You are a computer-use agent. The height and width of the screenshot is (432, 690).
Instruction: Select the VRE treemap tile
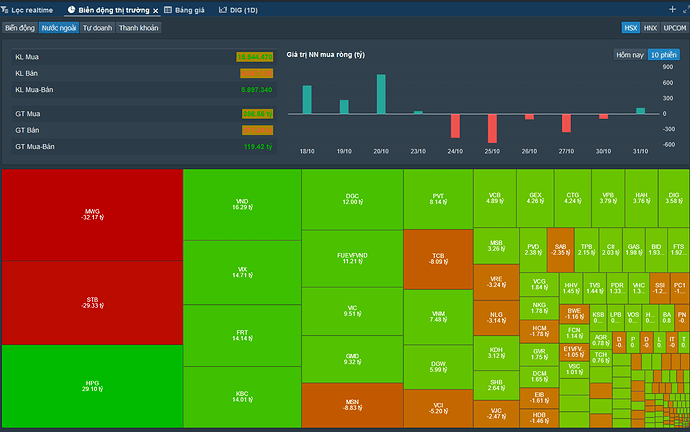(496, 282)
